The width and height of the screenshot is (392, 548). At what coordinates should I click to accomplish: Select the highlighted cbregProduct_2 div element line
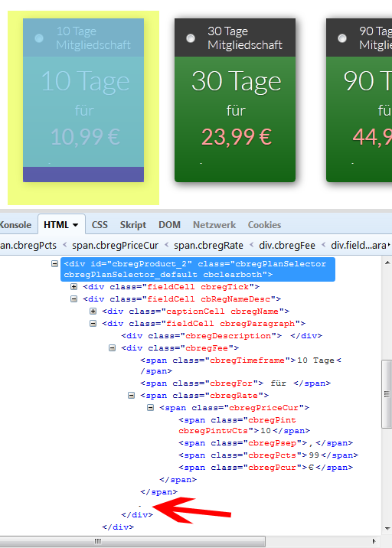coord(198,269)
